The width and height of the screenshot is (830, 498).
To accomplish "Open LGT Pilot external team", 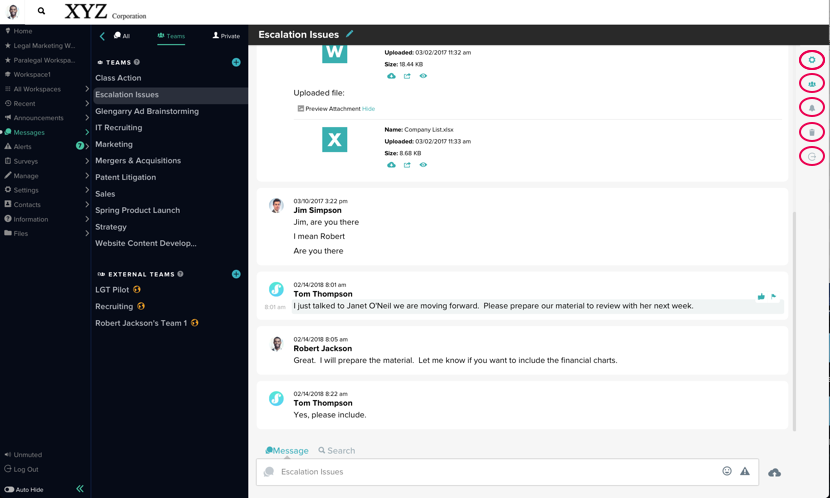I will (112, 289).
